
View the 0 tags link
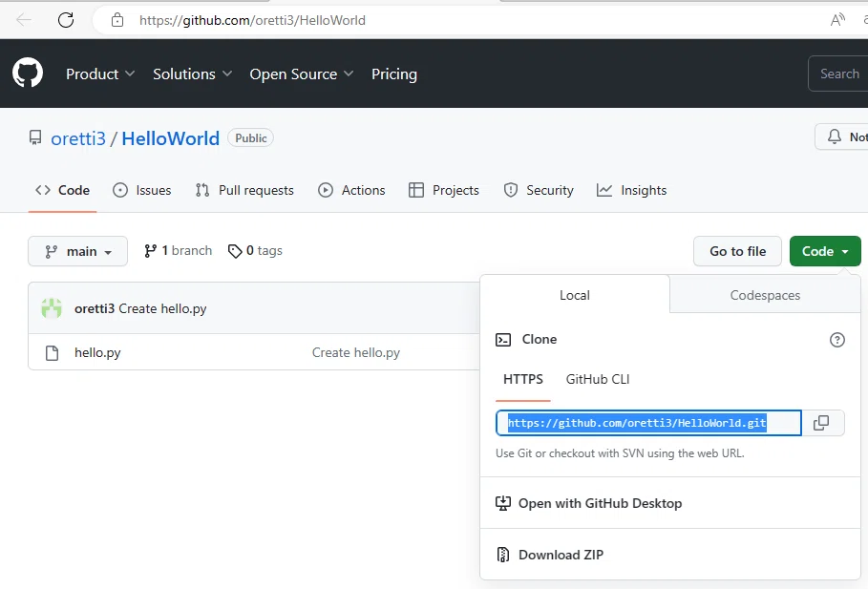pyautogui.click(x=255, y=251)
